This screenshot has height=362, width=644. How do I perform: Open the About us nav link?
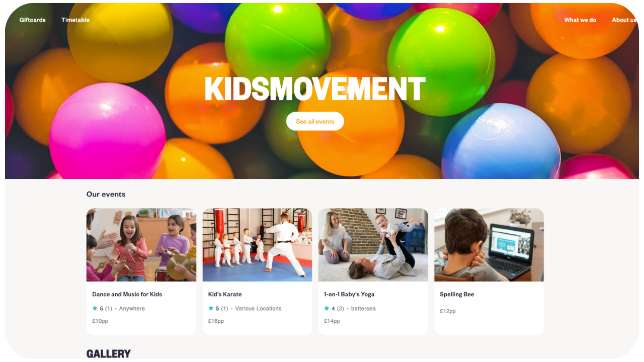[x=624, y=20]
